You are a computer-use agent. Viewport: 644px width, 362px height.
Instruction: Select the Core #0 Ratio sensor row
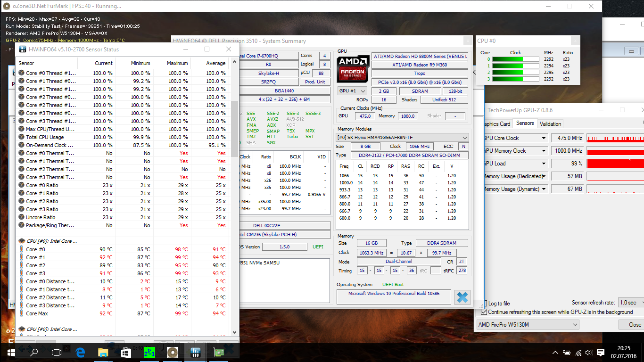pyautogui.click(x=122, y=185)
